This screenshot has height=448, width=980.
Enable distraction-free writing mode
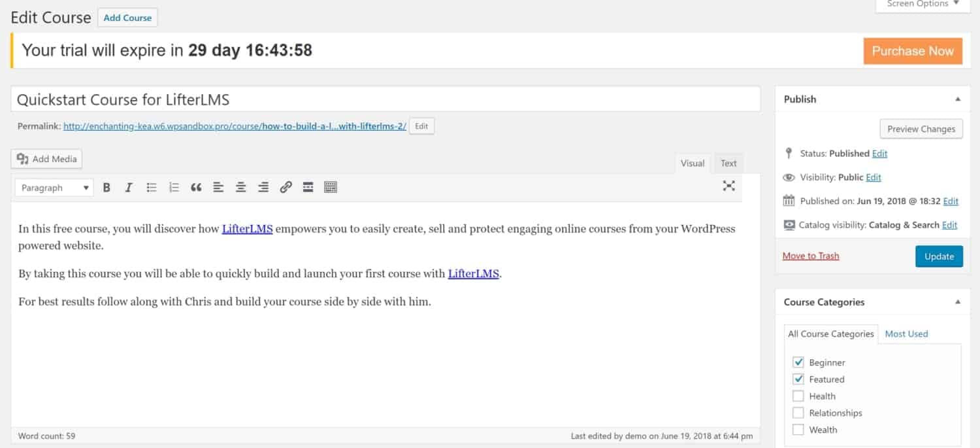point(729,186)
